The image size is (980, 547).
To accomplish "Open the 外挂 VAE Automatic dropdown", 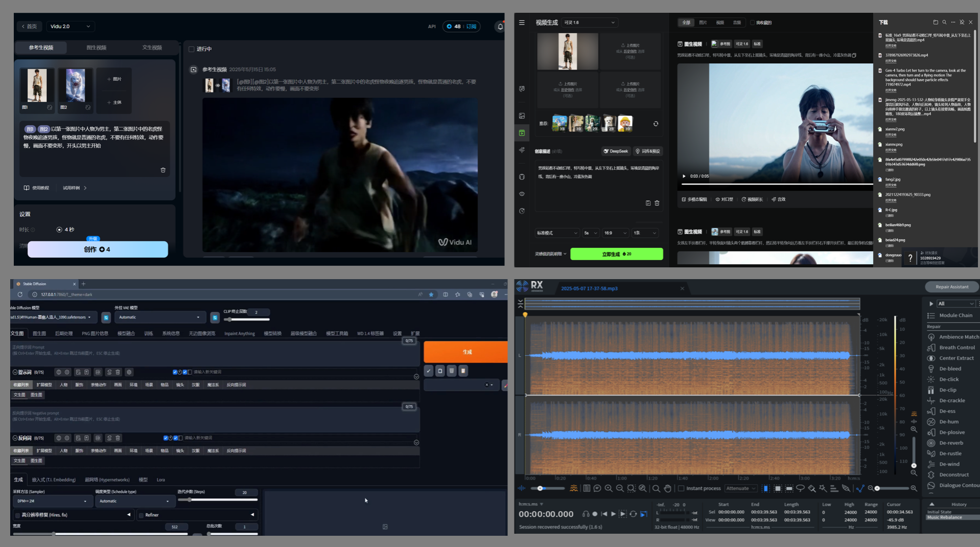I will point(159,317).
